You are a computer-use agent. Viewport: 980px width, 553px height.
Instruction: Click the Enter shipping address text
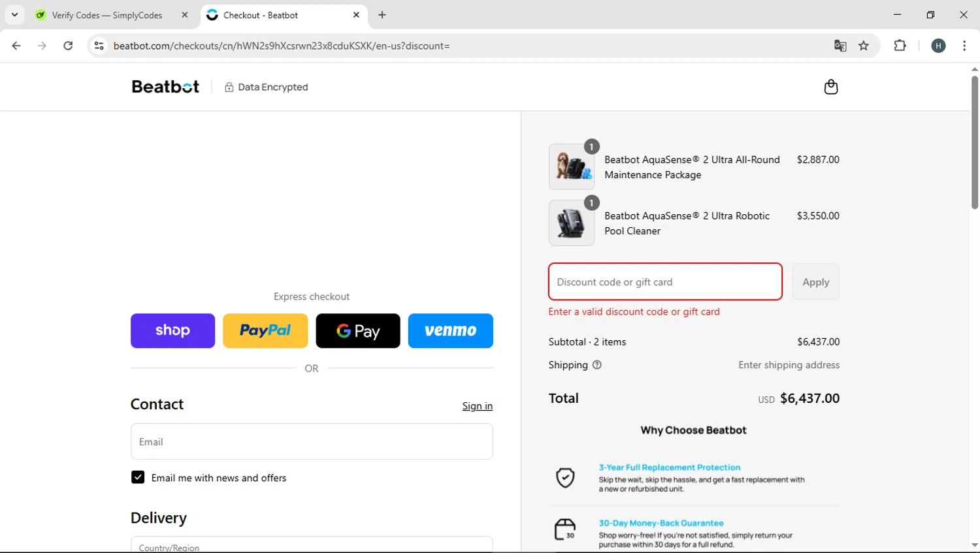click(x=789, y=365)
